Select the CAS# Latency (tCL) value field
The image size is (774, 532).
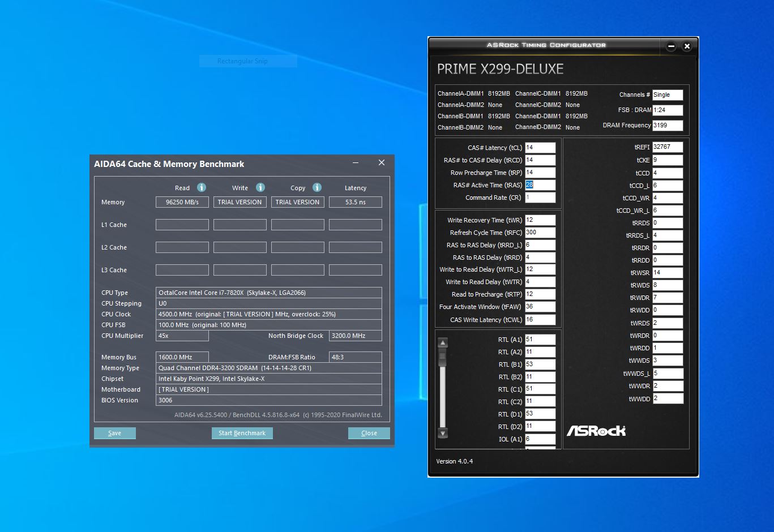[540, 147]
